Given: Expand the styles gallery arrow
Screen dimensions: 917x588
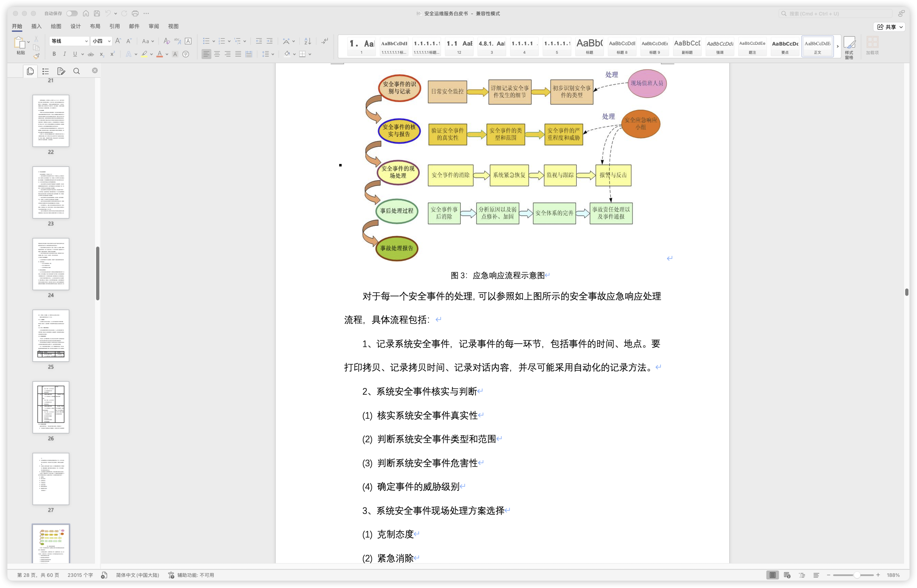Looking at the screenshot, I should [x=837, y=46].
